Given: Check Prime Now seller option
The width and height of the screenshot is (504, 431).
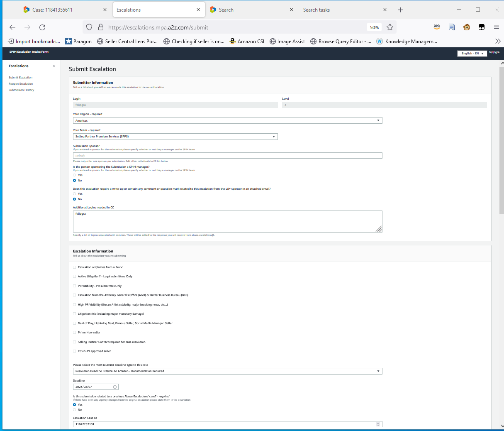Looking at the screenshot, I should click(75, 333).
